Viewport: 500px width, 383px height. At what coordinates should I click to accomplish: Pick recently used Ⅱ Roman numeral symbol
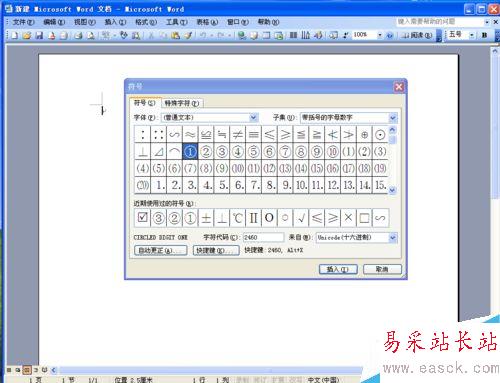(254, 218)
